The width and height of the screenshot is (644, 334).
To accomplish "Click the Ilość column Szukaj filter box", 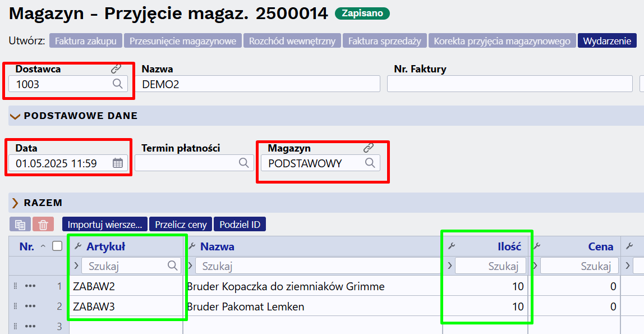I will point(490,266).
